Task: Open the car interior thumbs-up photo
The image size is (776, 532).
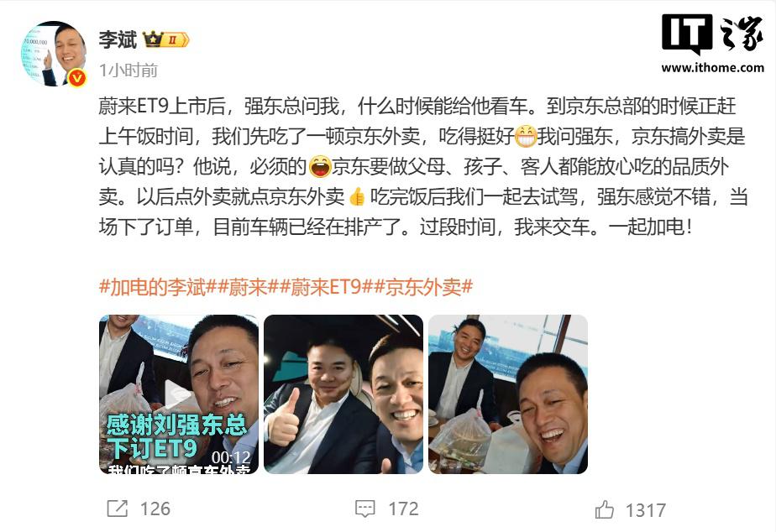Action: tap(343, 394)
